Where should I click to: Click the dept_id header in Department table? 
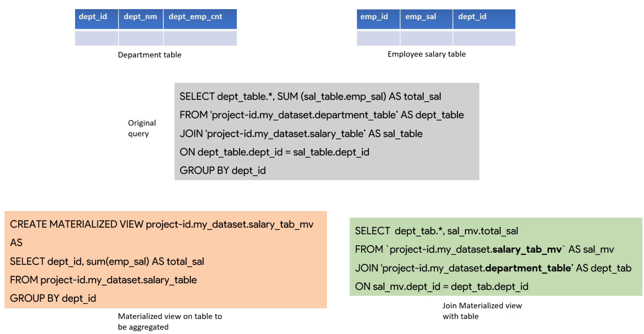[96, 19]
